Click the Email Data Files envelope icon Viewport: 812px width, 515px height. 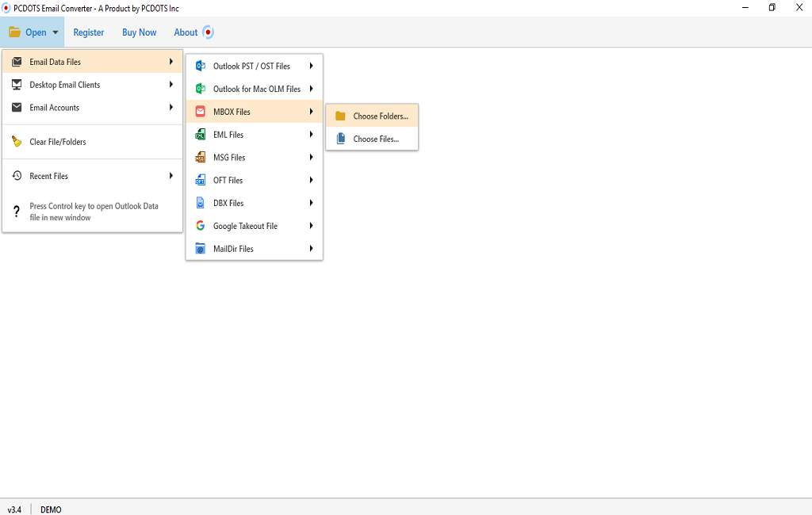coord(17,62)
